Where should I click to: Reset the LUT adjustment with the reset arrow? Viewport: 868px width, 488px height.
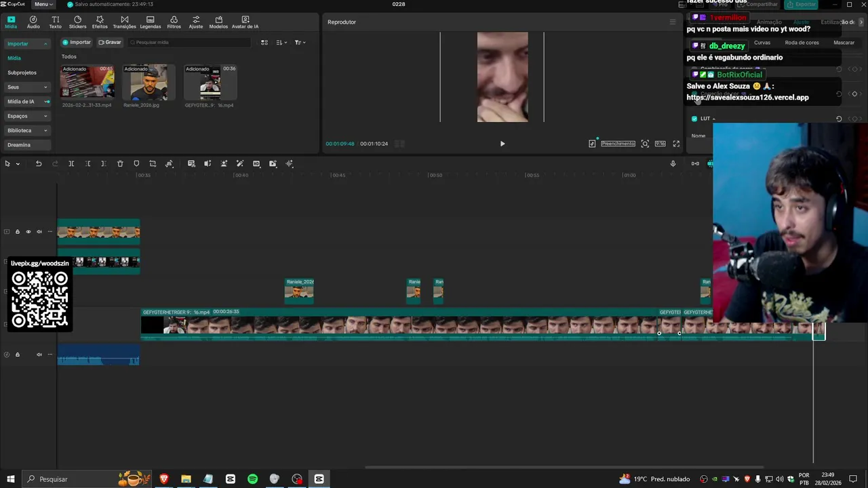click(x=839, y=119)
